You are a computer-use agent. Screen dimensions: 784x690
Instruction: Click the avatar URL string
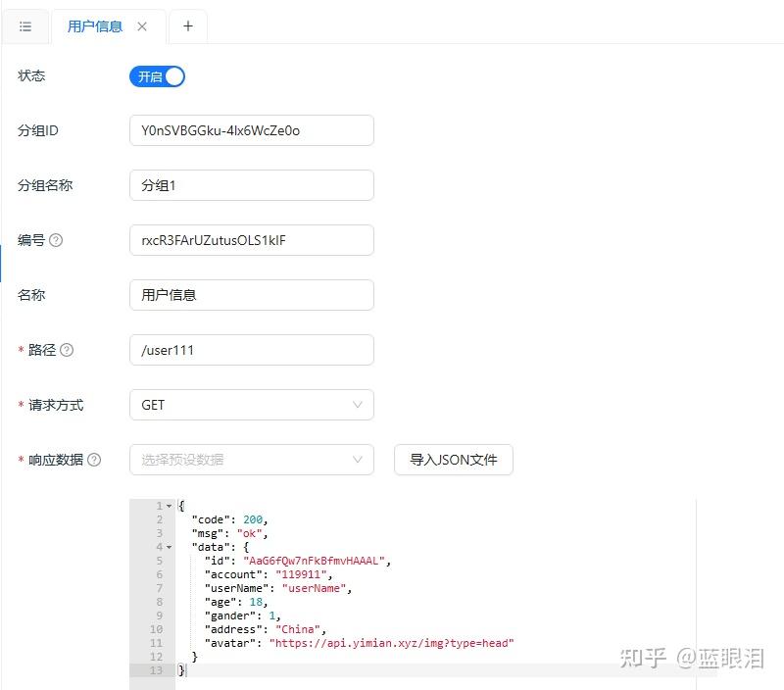pos(391,643)
